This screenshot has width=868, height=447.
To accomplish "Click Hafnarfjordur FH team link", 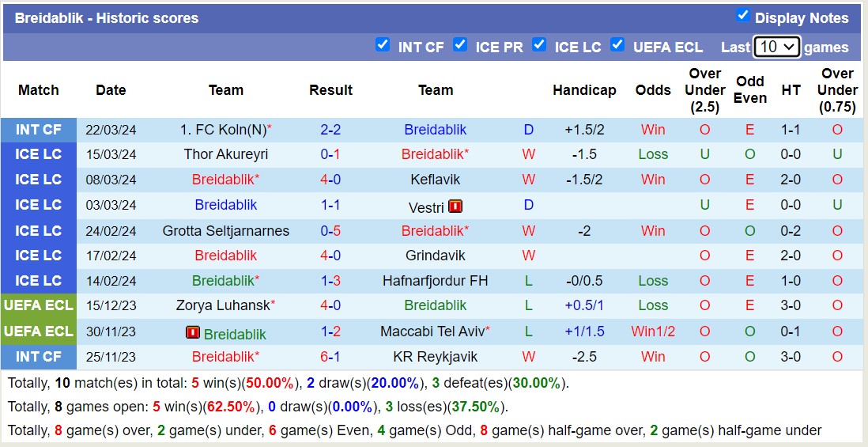I will (435, 280).
